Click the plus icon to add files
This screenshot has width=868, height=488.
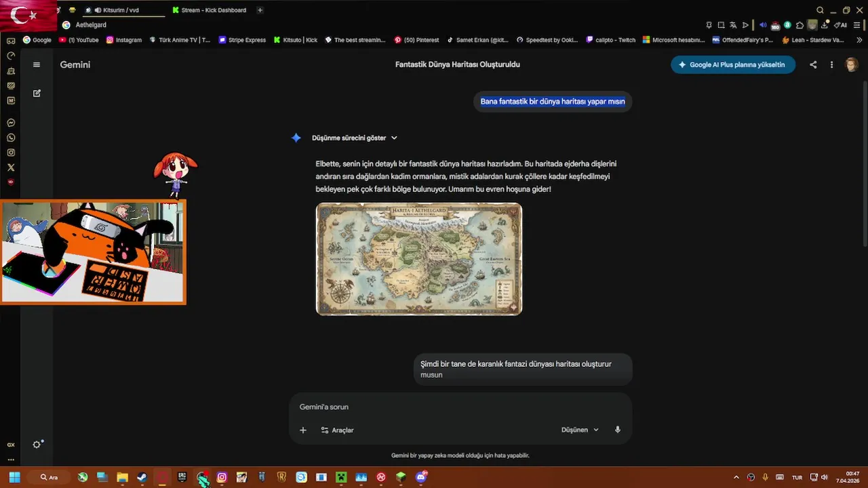click(x=303, y=430)
